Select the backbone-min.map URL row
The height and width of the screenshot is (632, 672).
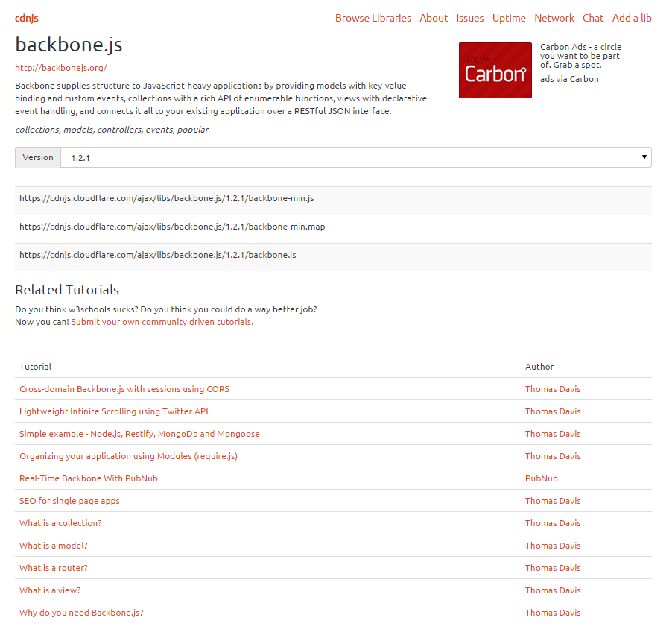pyautogui.click(x=333, y=229)
